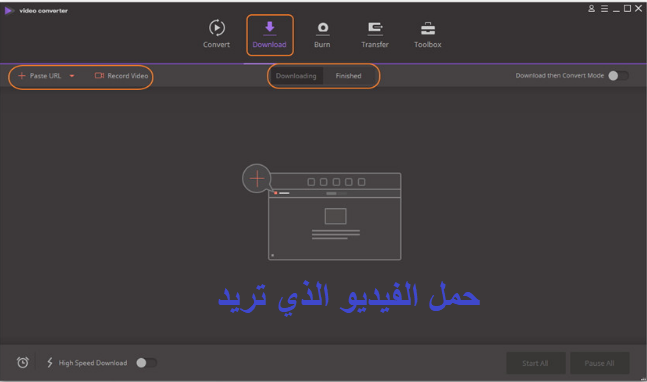Select the Download arrow icon
Screen dimensions: 647x382
click(x=269, y=28)
